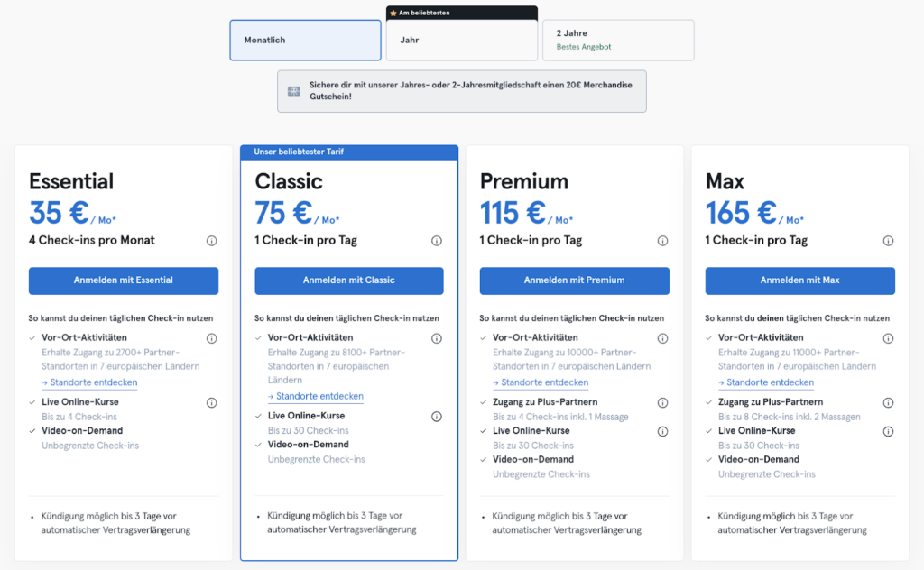Open info icon beside Max's 1 Check-in pro Tag
Image resolution: width=924 pixels, height=570 pixels.
(888, 241)
